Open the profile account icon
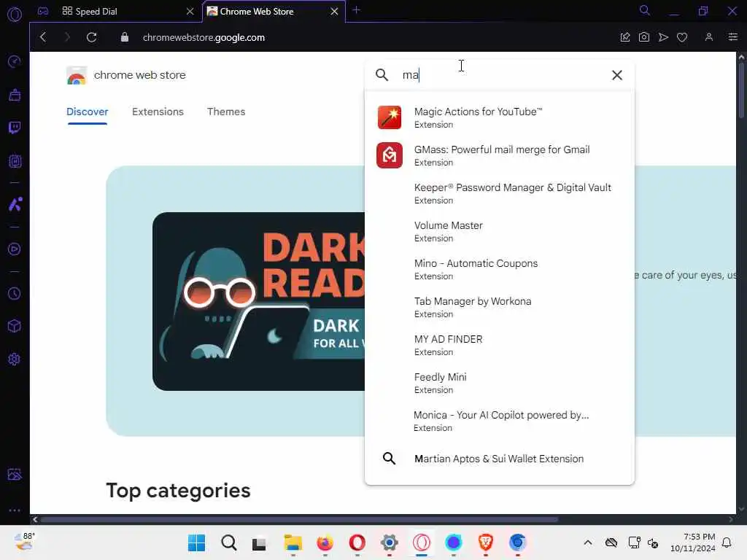Screen dimensions: 747x560 pyautogui.click(x=709, y=37)
